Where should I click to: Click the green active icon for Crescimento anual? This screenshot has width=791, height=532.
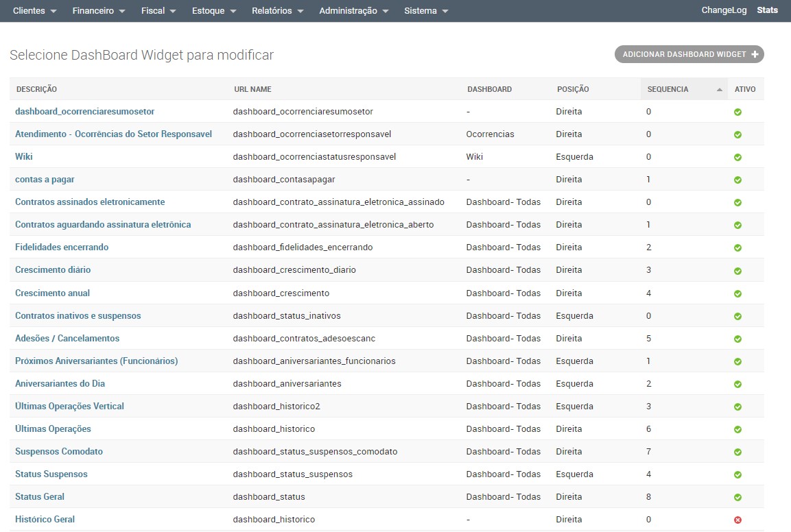737,293
